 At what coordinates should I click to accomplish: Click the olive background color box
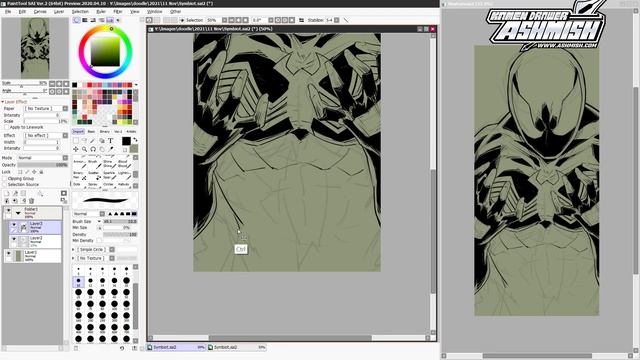point(134,149)
